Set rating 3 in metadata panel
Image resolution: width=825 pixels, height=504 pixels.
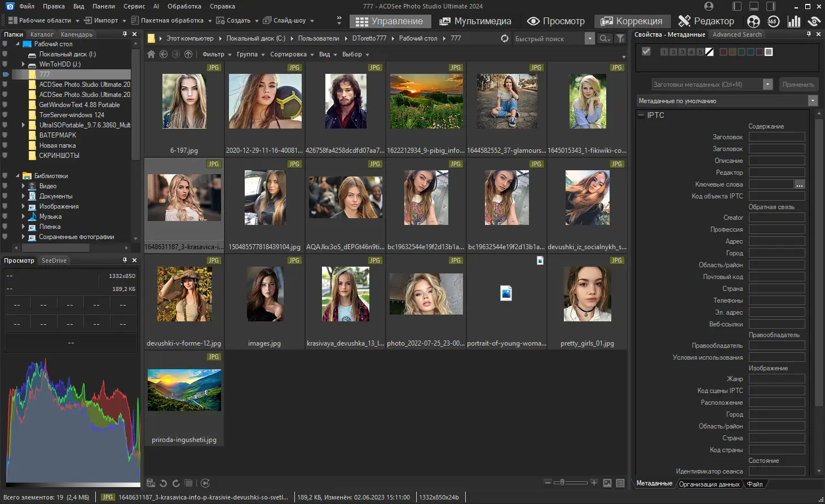click(x=682, y=52)
